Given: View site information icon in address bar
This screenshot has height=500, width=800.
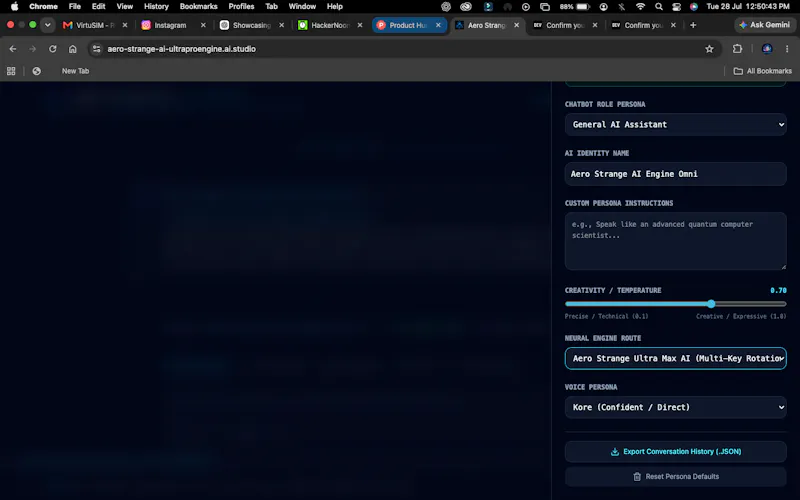Looking at the screenshot, I should click(96, 49).
